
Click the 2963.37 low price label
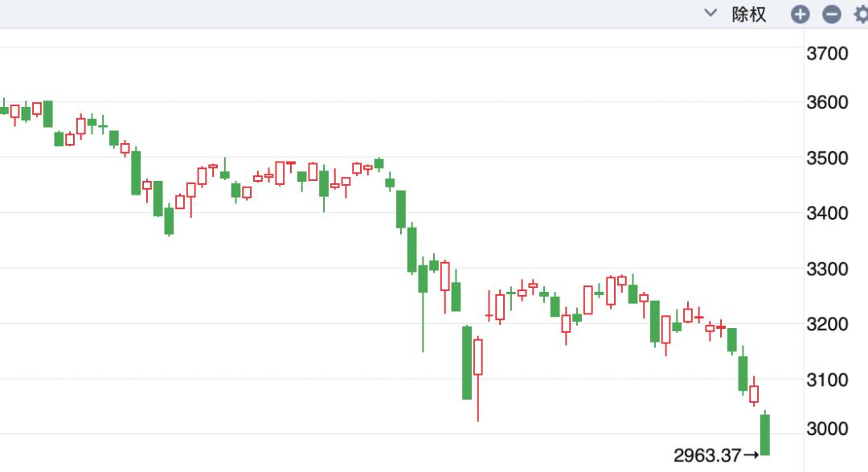tap(707, 456)
